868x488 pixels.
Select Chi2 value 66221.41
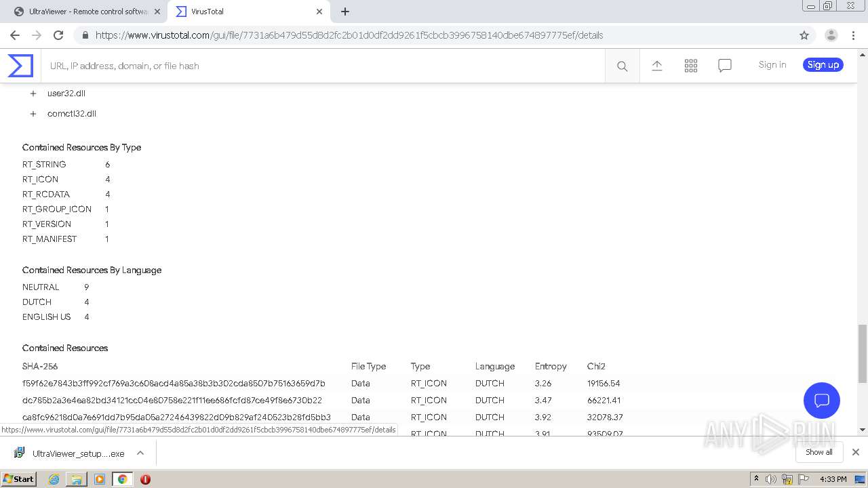(x=604, y=401)
